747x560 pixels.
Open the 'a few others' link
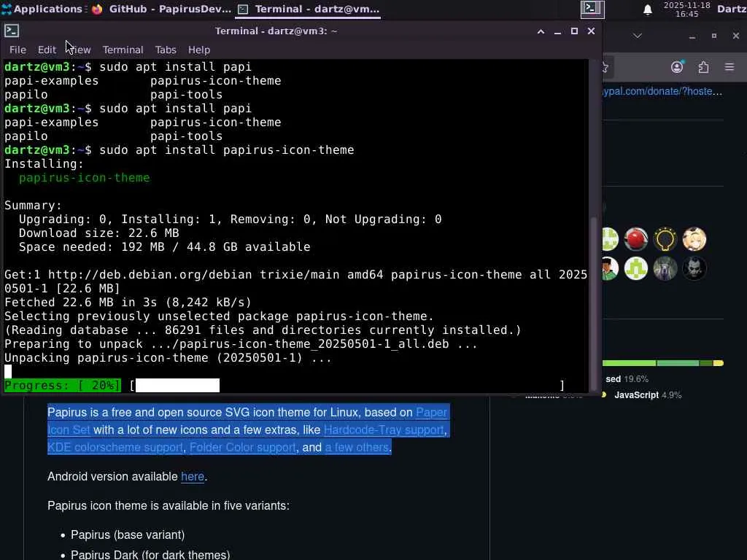coord(357,448)
